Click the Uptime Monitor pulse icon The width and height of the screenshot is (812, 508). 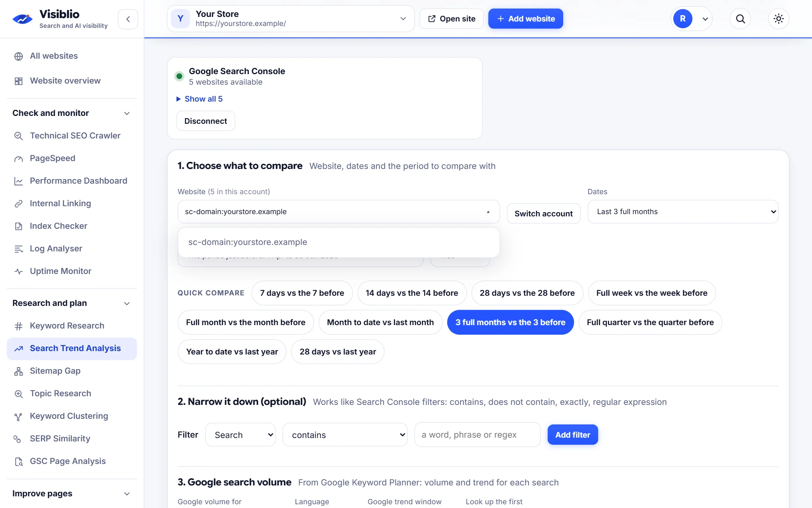18,271
